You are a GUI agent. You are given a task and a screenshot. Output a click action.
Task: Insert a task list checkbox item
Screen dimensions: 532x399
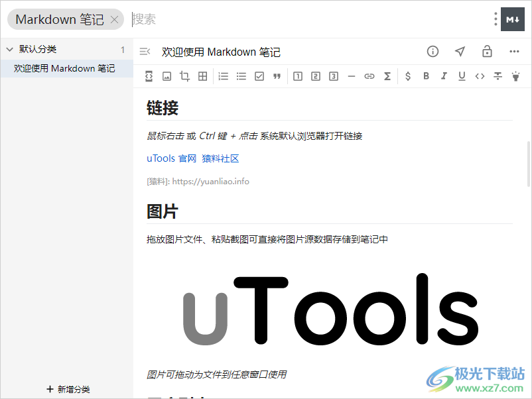pyautogui.click(x=259, y=76)
